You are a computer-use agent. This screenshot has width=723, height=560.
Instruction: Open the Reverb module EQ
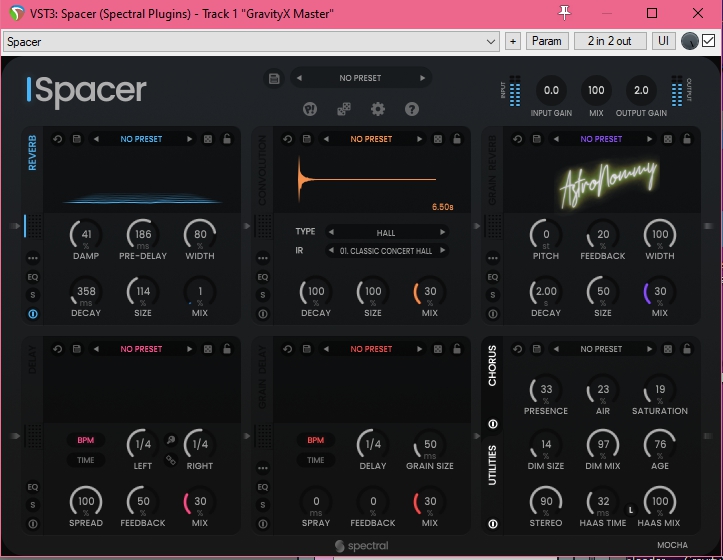[x=33, y=277]
